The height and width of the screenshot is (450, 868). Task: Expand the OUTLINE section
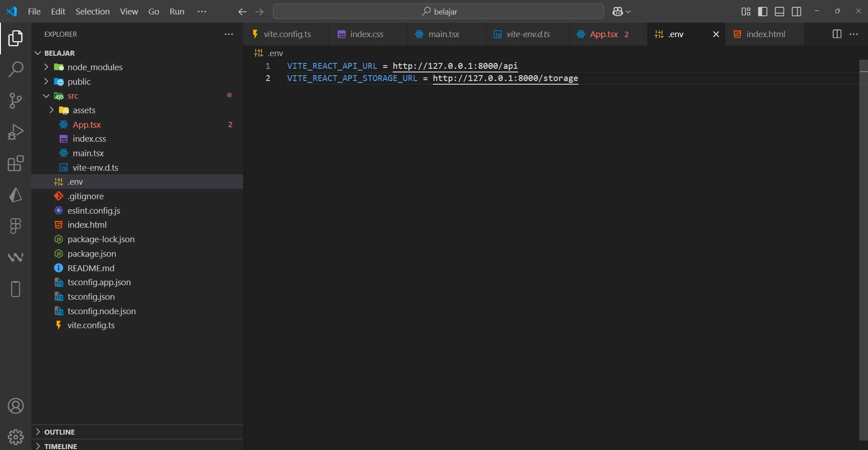click(x=137, y=432)
